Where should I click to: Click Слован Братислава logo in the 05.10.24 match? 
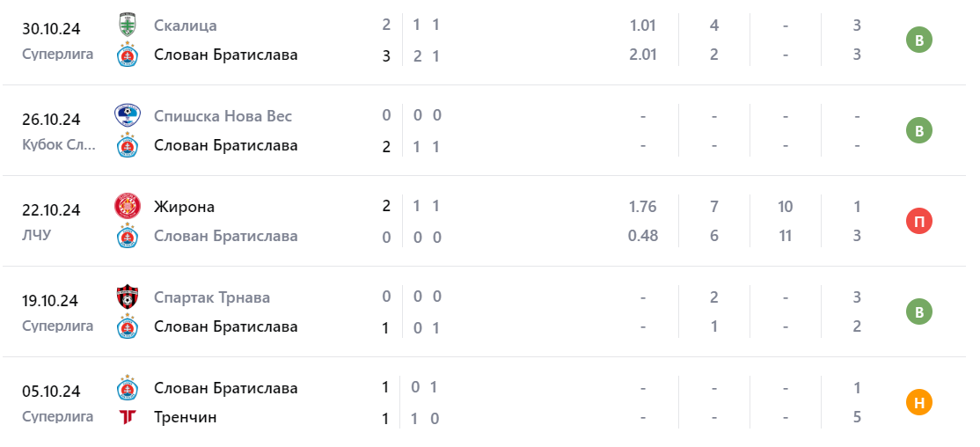tap(128, 388)
